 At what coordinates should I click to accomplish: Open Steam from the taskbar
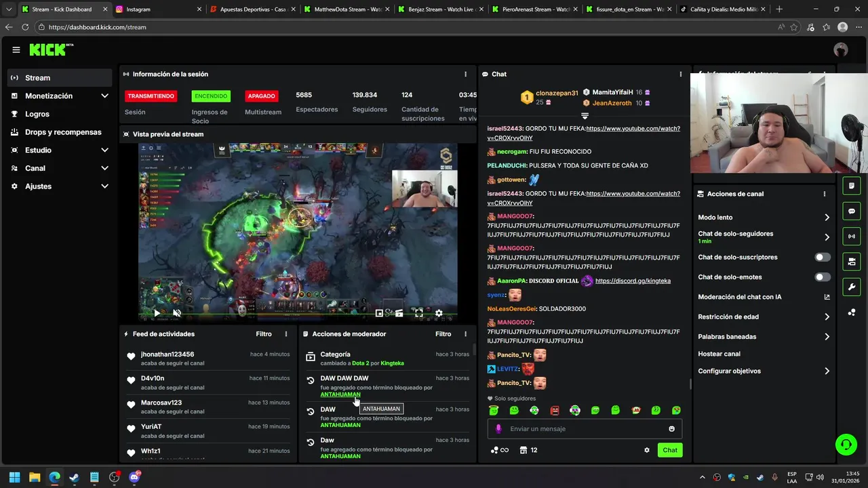74,477
